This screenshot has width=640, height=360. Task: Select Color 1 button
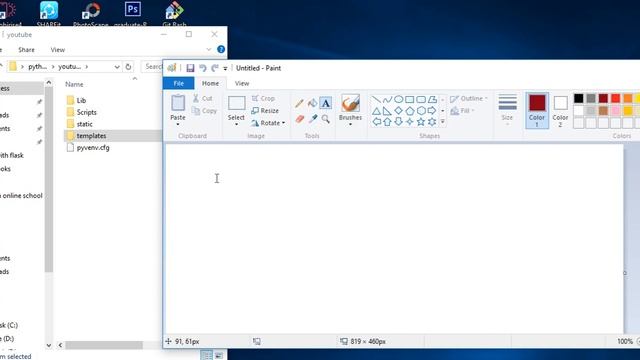tap(537, 111)
